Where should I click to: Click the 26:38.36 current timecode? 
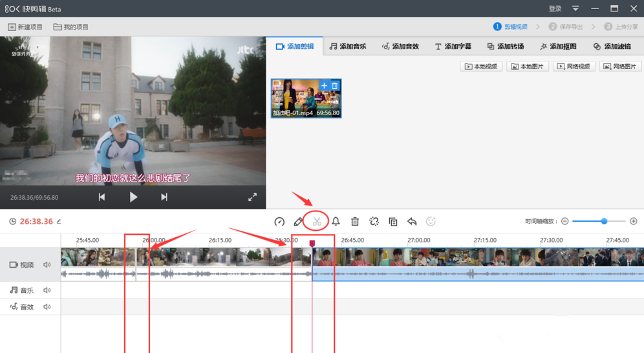[36, 222]
